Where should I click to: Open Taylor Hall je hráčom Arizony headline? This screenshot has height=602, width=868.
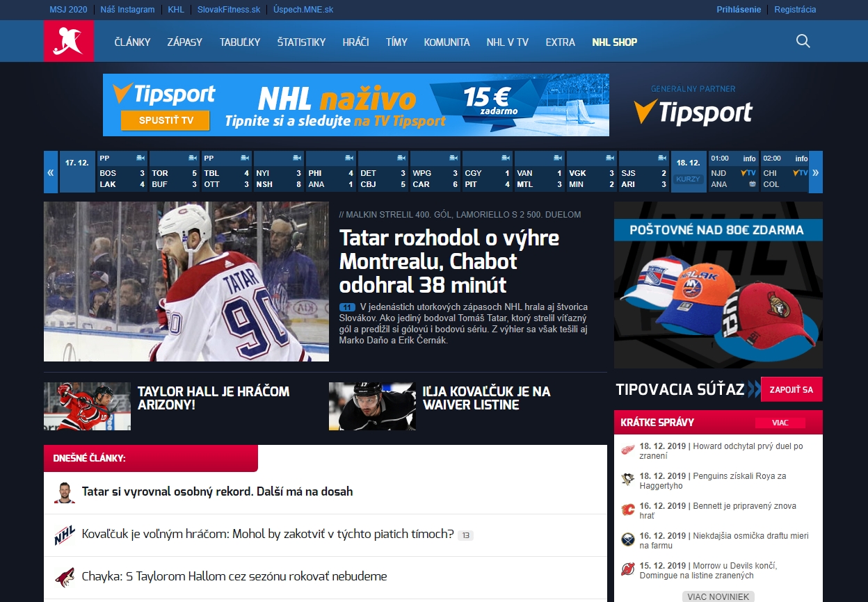(x=214, y=398)
